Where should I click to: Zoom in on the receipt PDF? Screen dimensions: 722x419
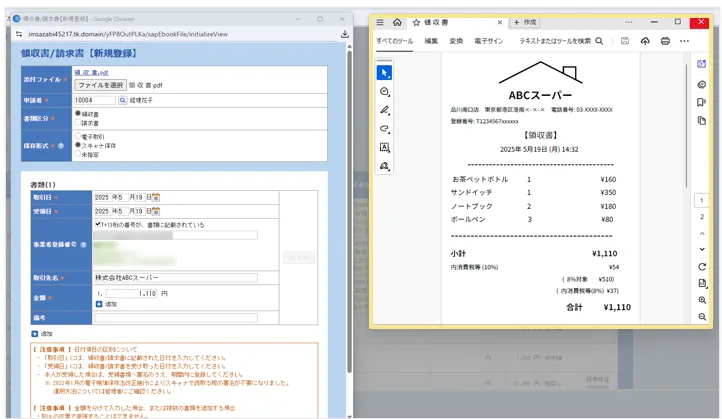(x=703, y=300)
